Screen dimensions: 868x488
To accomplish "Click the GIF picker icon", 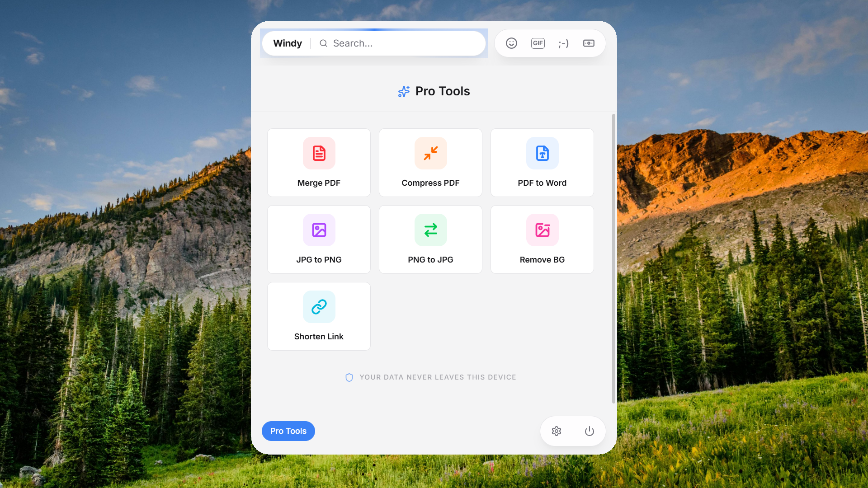I will (x=538, y=43).
